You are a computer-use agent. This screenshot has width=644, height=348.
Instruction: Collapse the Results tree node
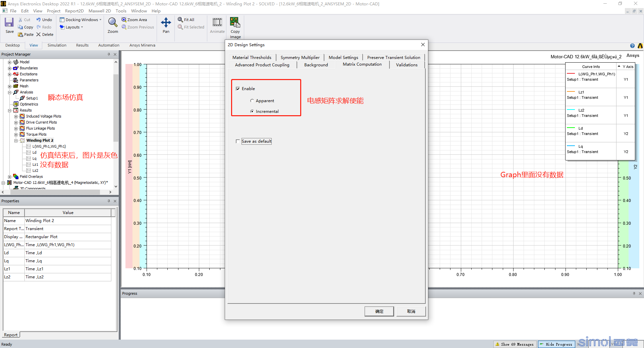tap(10, 110)
